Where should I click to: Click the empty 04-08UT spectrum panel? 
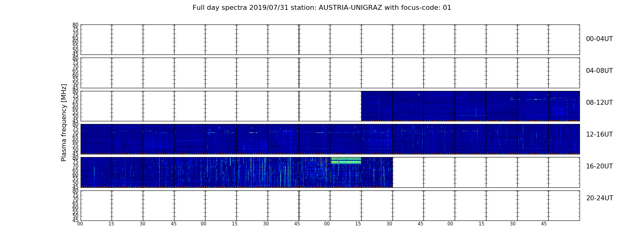(330, 73)
